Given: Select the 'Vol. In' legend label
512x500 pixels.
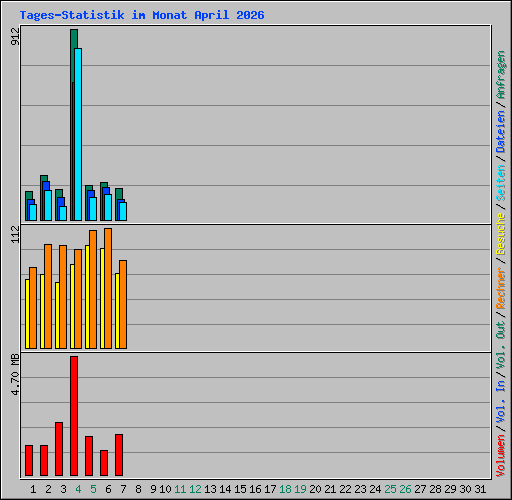Looking at the screenshot, I should tap(501, 403).
